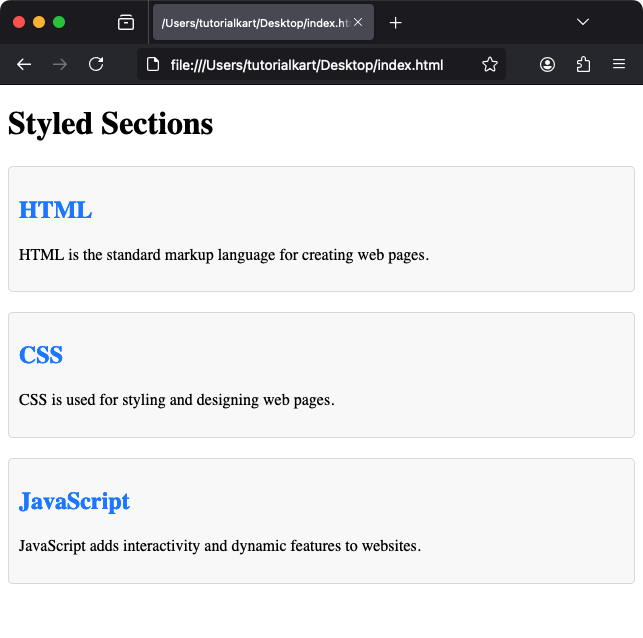Click the blue HTML heading

(55, 210)
